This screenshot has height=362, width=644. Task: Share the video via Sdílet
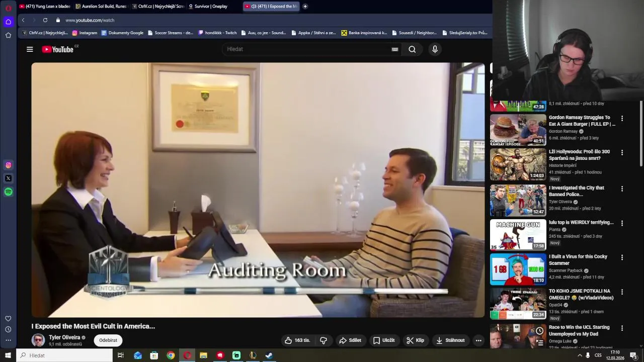point(350,340)
